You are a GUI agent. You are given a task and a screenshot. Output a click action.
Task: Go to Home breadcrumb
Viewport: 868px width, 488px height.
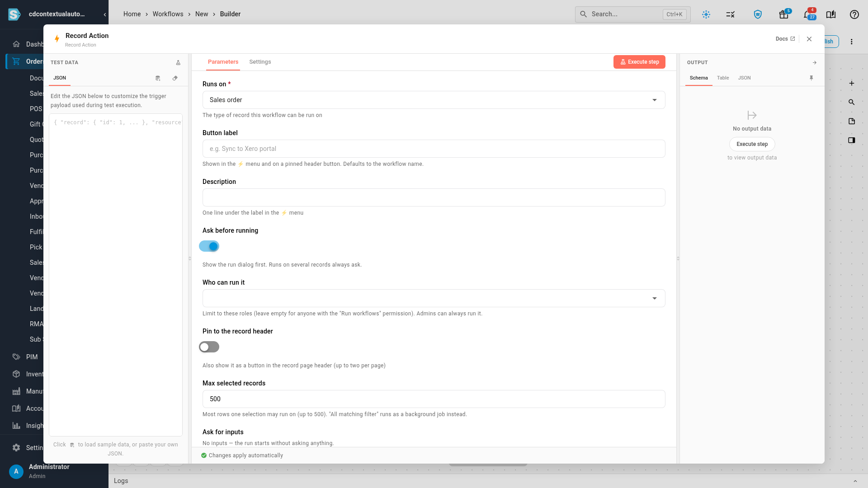(132, 14)
